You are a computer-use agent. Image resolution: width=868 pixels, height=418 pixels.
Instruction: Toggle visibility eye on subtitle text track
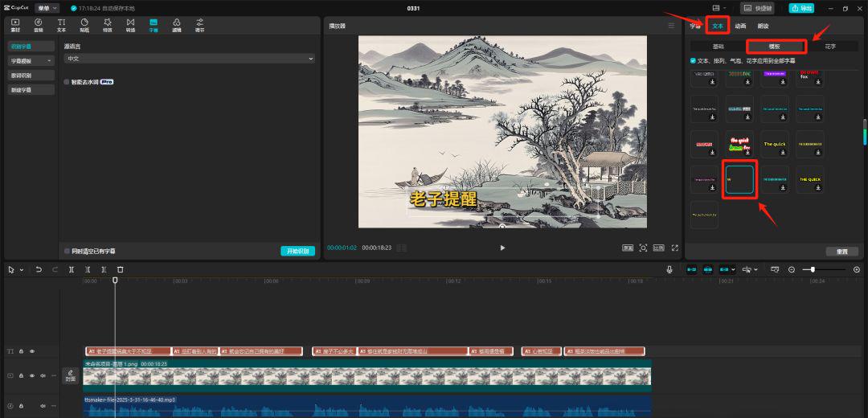32,351
